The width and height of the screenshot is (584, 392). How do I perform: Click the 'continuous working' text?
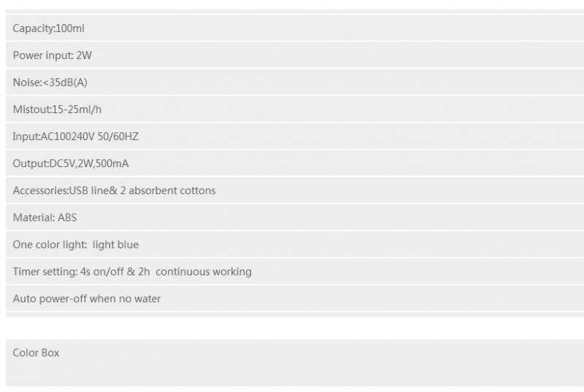click(x=204, y=272)
